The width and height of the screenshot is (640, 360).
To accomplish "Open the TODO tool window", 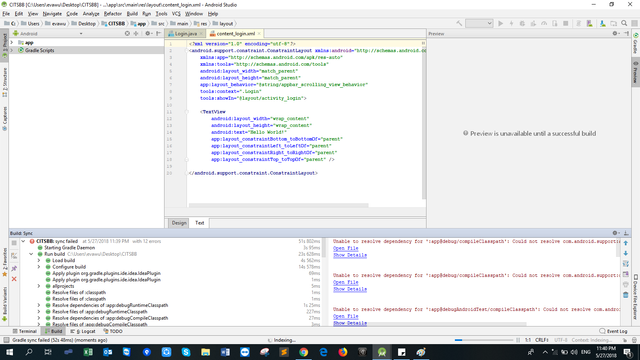I will tap(113, 331).
